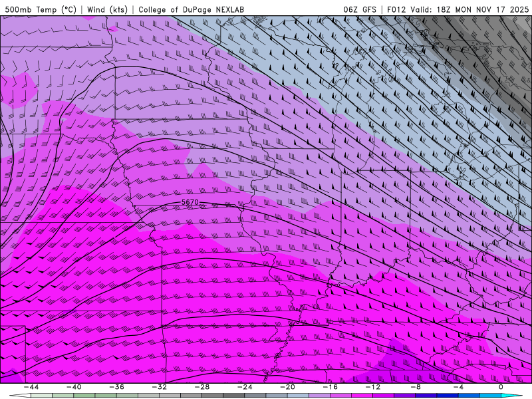Click the -40 colorbar tick label

pyautogui.click(x=74, y=387)
